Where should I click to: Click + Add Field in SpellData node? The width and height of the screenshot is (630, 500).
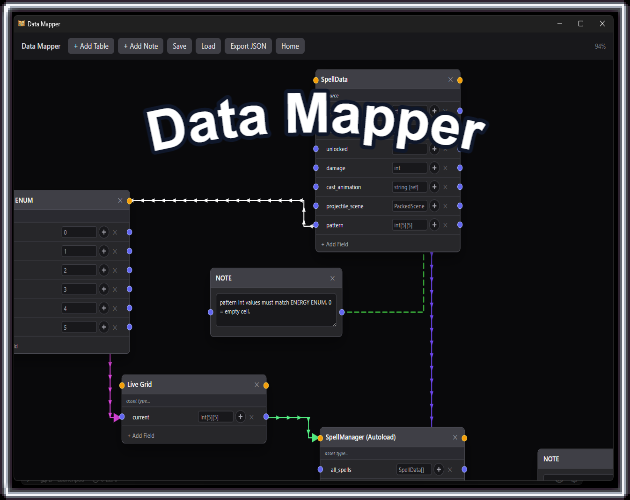click(335, 244)
